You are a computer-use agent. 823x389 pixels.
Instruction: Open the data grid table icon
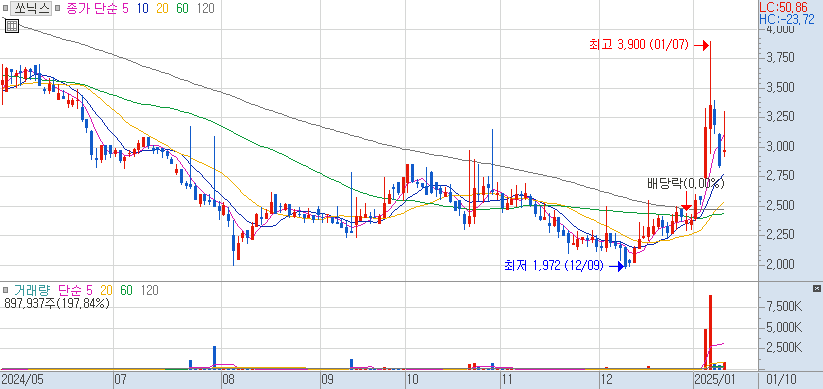[12, 25]
